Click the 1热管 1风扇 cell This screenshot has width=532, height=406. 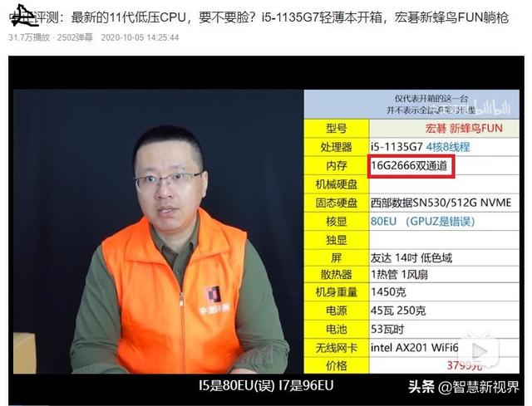pos(444,275)
